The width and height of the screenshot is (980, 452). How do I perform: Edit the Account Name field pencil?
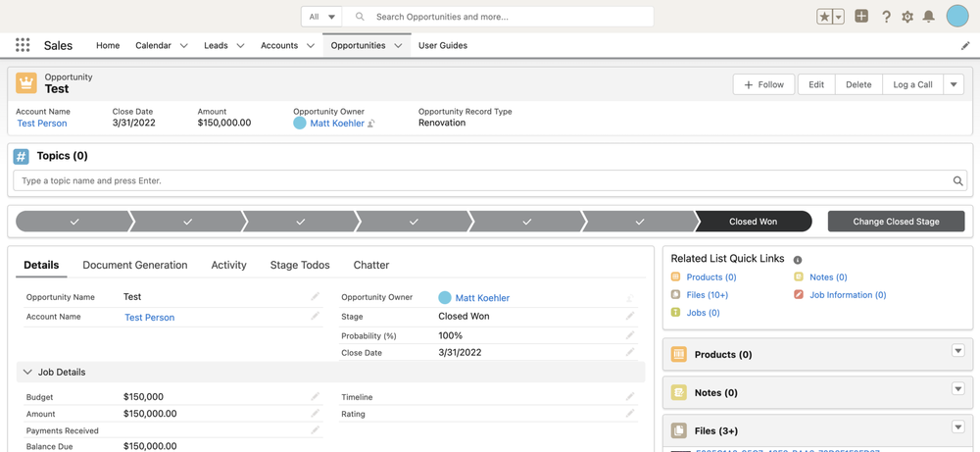(315, 317)
